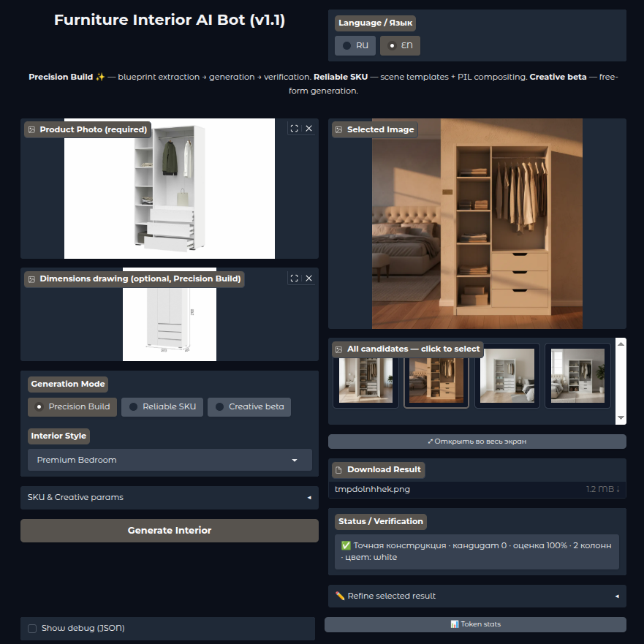This screenshot has height=644, width=644.
Task: Remove the uploaded Product Photo
Action: (x=308, y=128)
